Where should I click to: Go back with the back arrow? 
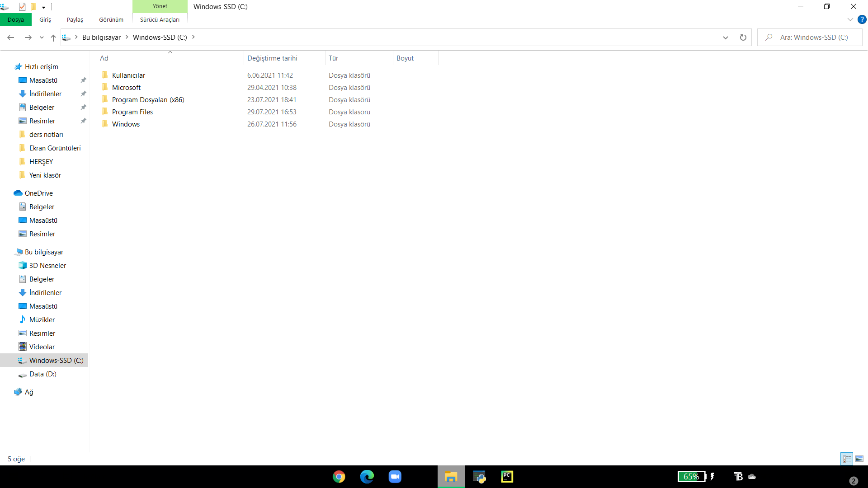(x=11, y=38)
